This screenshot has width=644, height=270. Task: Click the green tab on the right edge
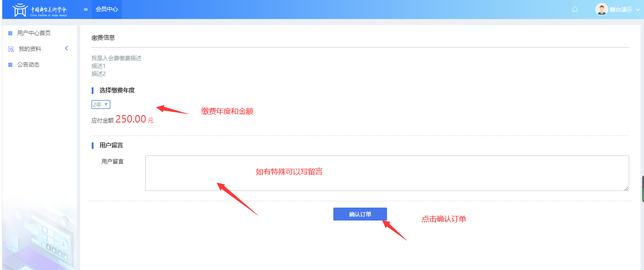pyautogui.click(x=642, y=189)
